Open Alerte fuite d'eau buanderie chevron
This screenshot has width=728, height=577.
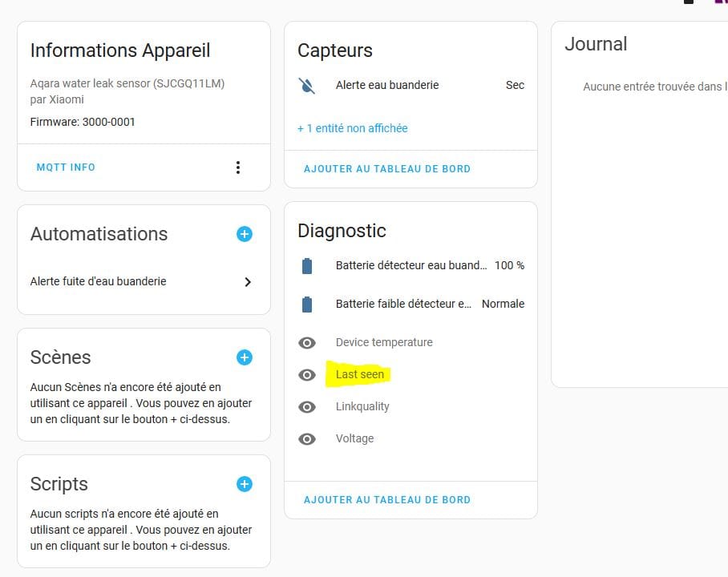248,282
